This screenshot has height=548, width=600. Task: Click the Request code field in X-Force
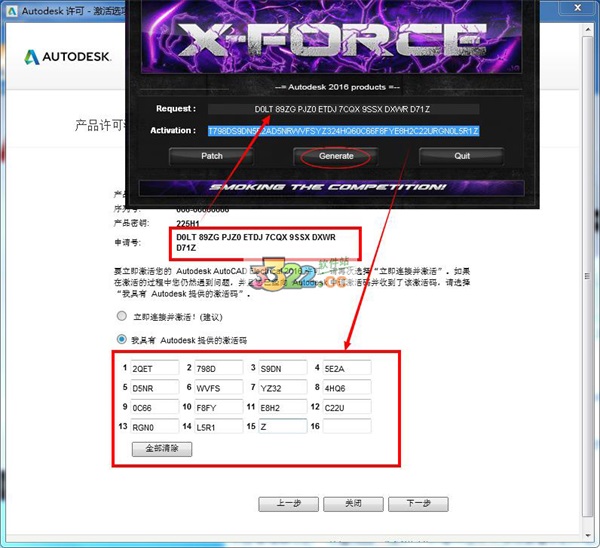(x=343, y=109)
